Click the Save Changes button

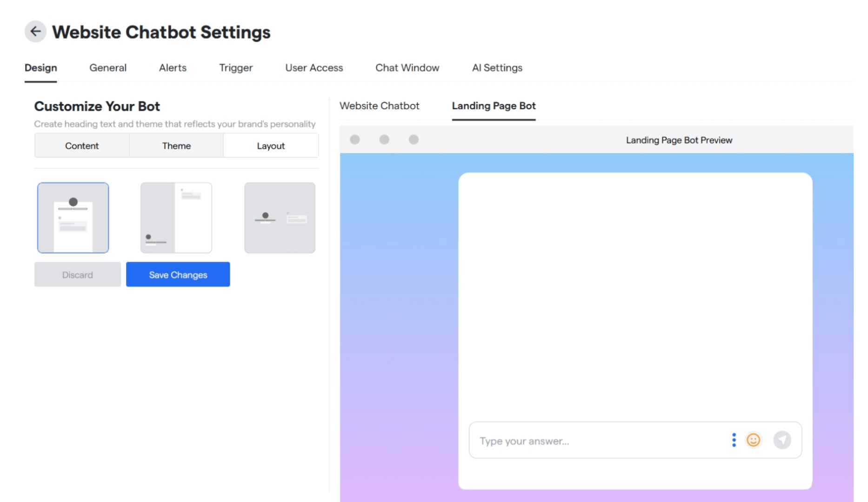[x=178, y=275]
